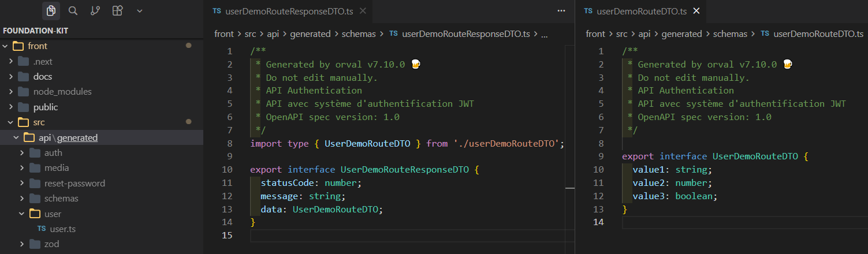The height and width of the screenshot is (254, 868).
Task: Click 'data' property in left editor
Action: tap(271, 209)
